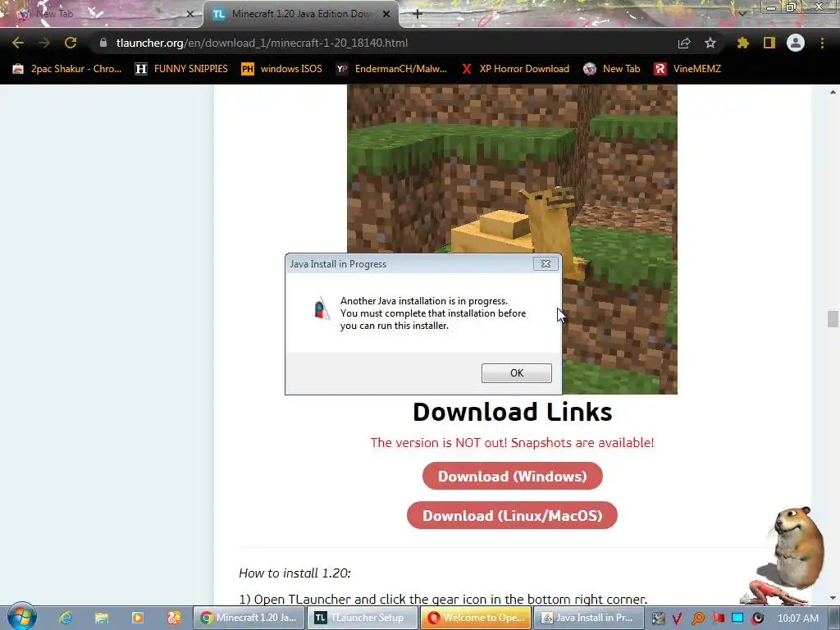Open the 2pac Shakur bookmark
This screenshot has width=840, height=630.
click(67, 69)
